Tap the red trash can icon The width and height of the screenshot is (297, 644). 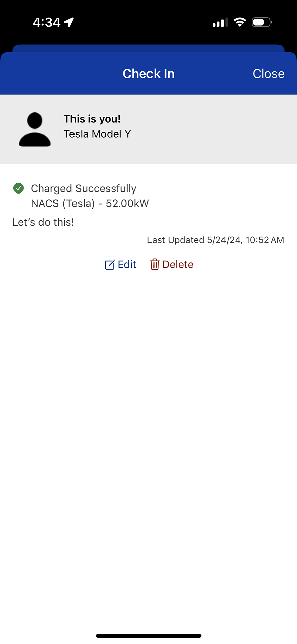click(155, 264)
